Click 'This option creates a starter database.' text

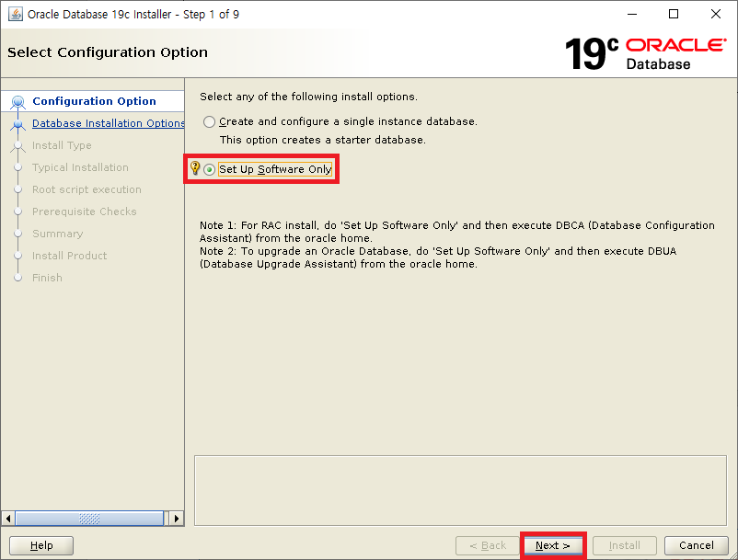[x=322, y=140]
